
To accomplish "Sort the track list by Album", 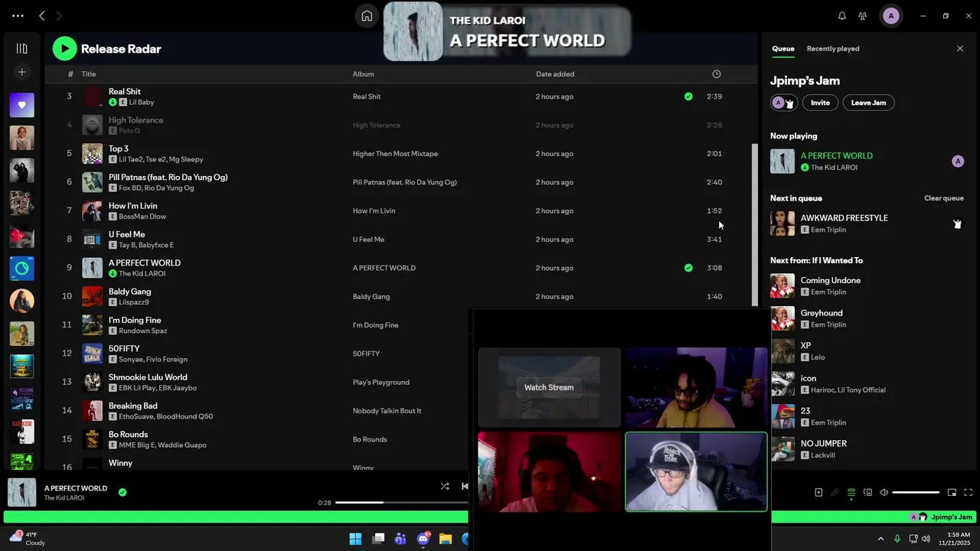I will coord(363,74).
